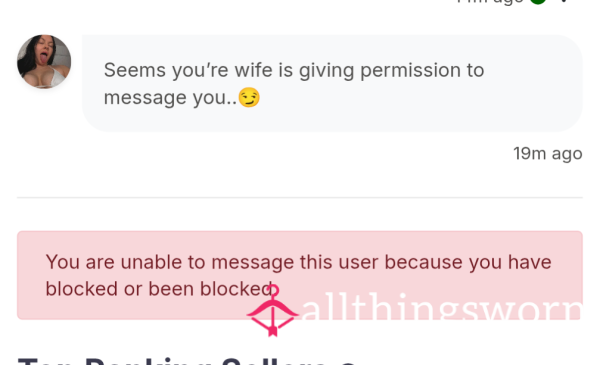The width and height of the screenshot is (600, 365).
Task: Click the pink bow-and-arrow logo
Action: 272,311
